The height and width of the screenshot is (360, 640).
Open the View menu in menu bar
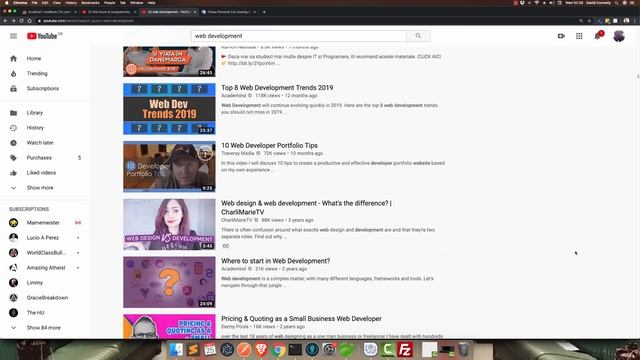coord(57,2)
